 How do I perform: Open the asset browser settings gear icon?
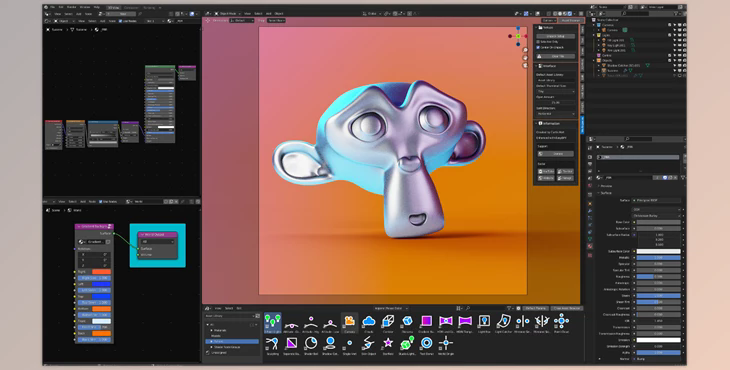(x=518, y=308)
